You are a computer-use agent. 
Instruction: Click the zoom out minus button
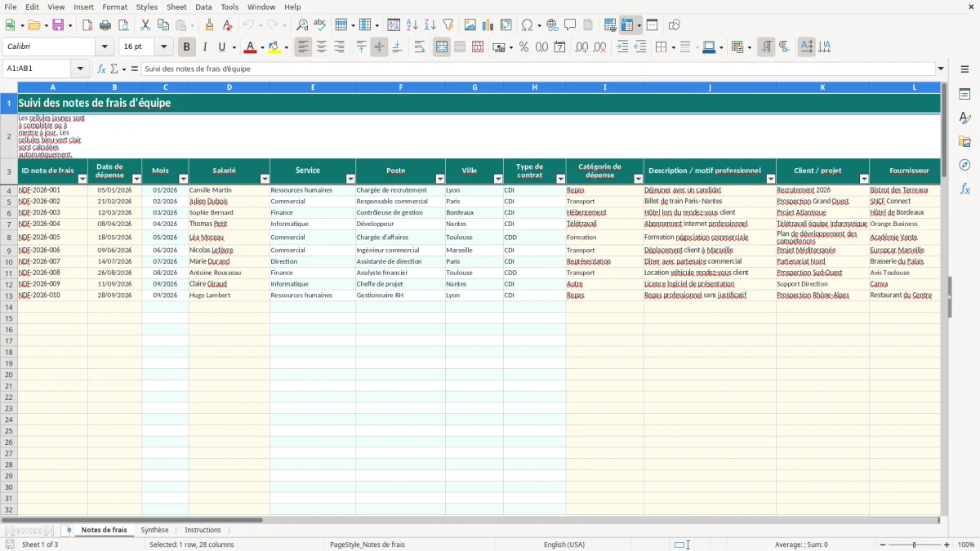click(x=883, y=544)
